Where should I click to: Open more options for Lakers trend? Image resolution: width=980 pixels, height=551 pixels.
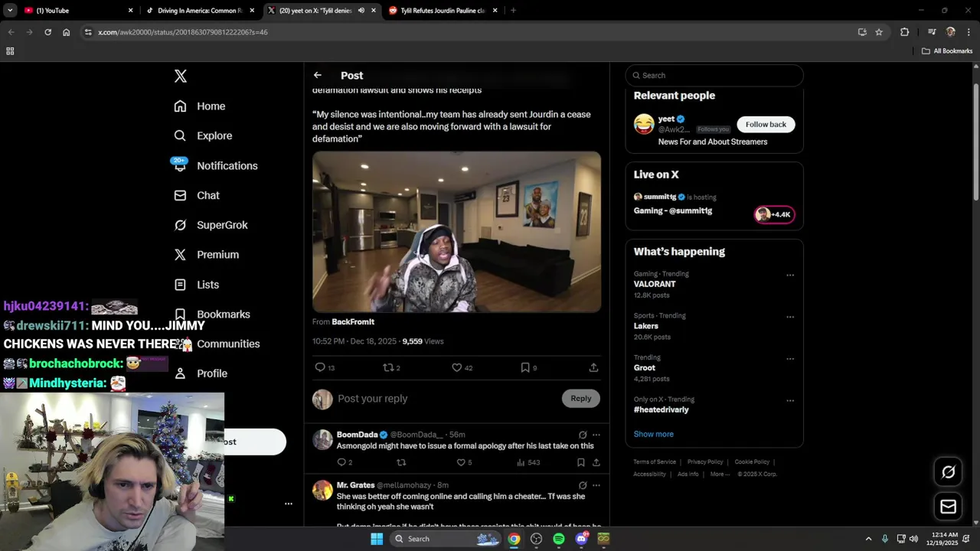click(790, 317)
